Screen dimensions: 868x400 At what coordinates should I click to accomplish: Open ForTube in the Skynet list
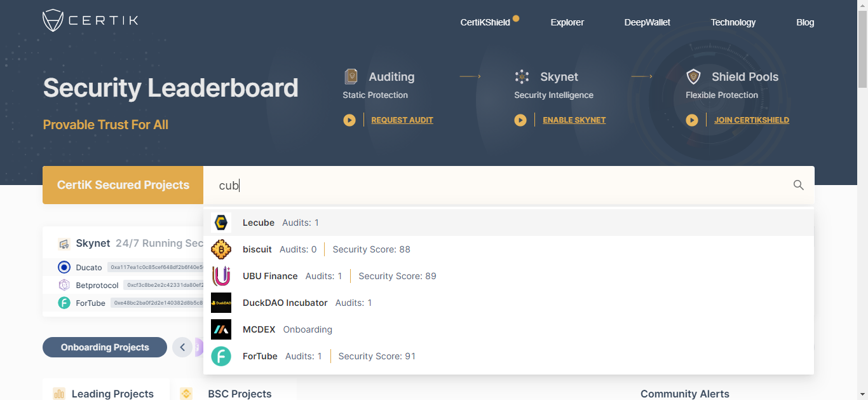[x=90, y=303]
